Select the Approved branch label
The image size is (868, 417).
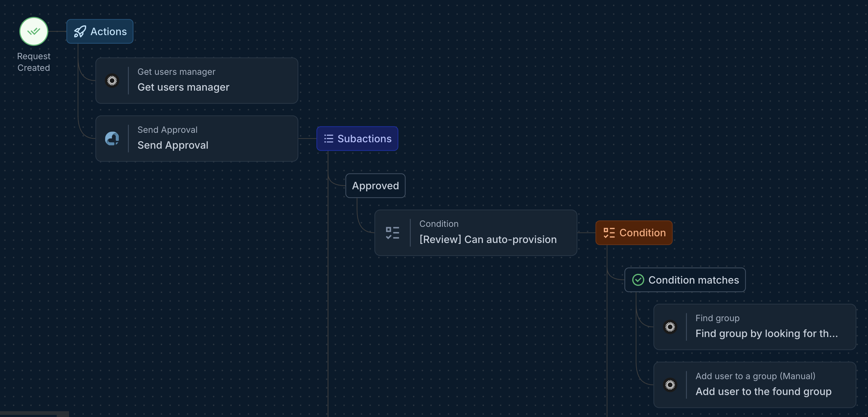[x=375, y=186]
